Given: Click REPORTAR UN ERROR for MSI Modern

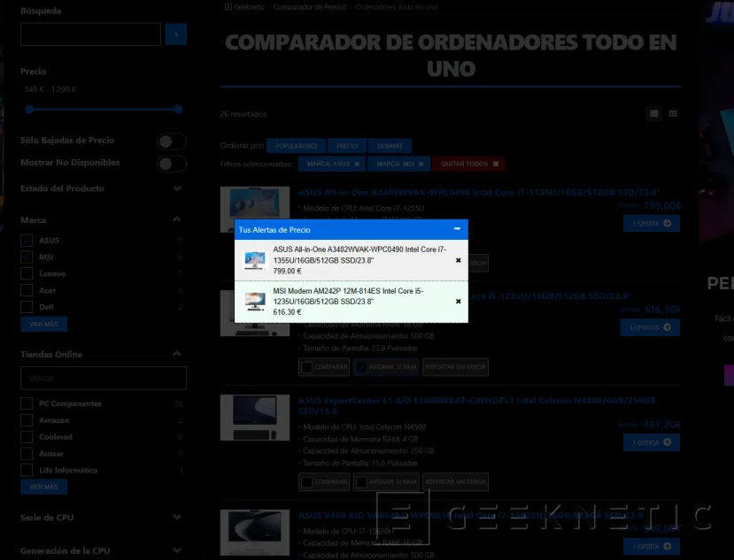Looking at the screenshot, I should (455, 367).
